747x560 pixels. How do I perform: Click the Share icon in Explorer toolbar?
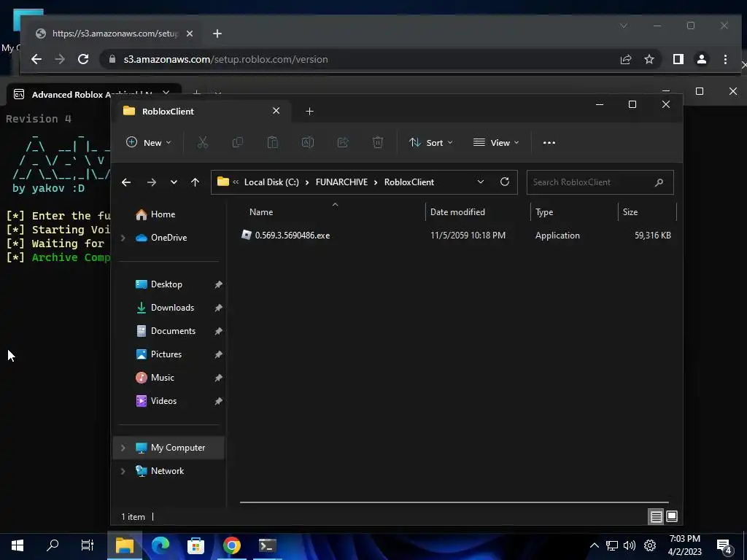[343, 142]
